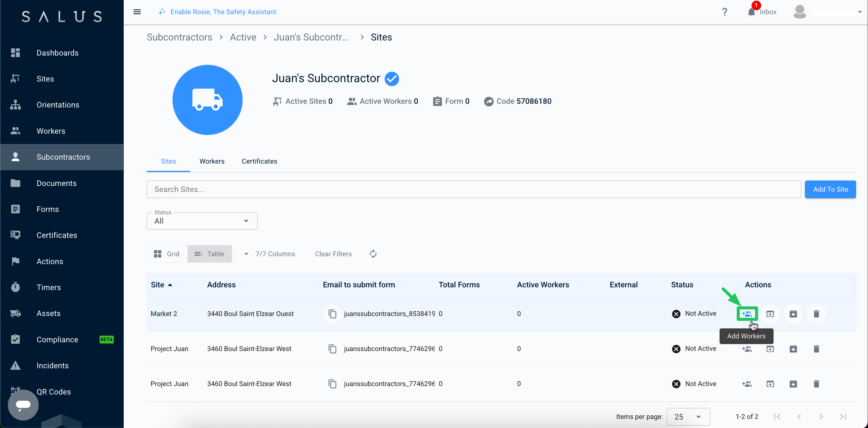Click Subcontractors in the breadcrumb

pyautogui.click(x=180, y=37)
